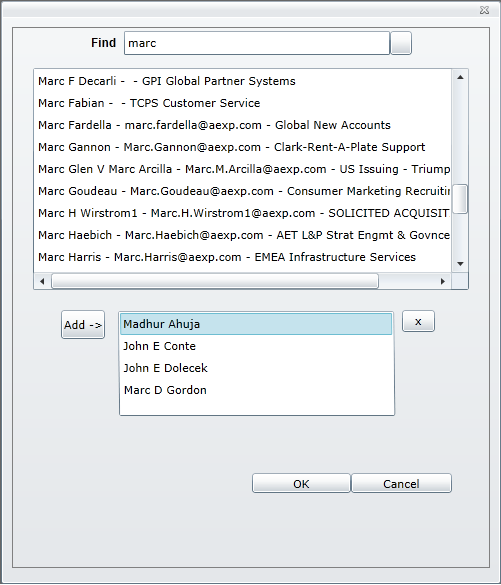
Task: Click the down arrow of the results scrollbar
Action: pos(460,264)
